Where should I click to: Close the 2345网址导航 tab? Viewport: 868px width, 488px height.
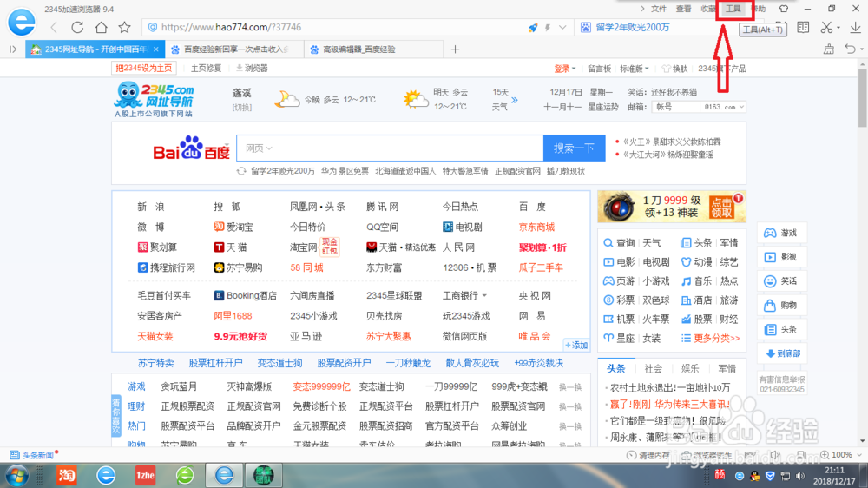(156, 49)
